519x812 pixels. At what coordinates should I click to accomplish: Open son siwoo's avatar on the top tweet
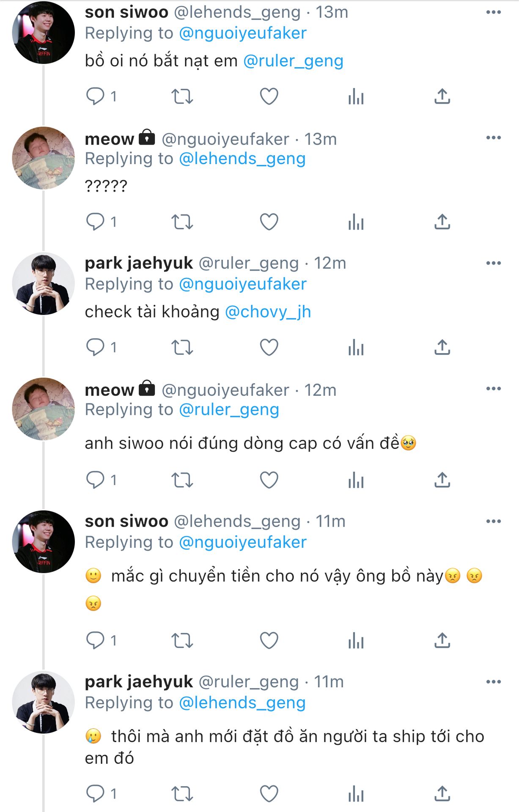pyautogui.click(x=44, y=33)
